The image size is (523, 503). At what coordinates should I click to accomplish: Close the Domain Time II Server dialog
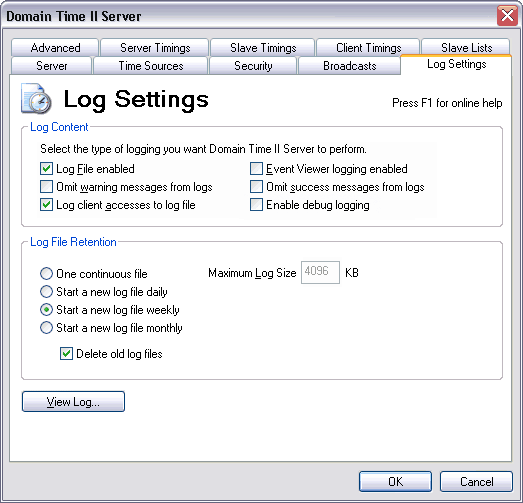(x=507, y=15)
